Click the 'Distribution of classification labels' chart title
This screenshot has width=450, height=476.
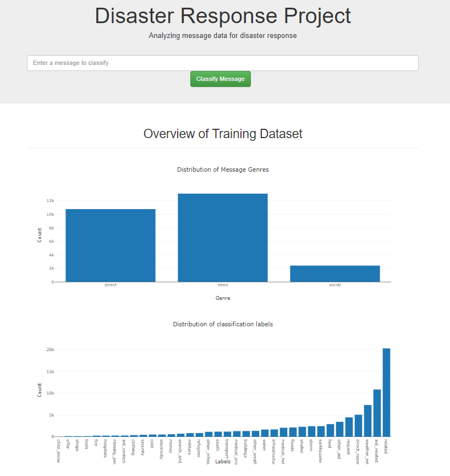click(x=223, y=324)
